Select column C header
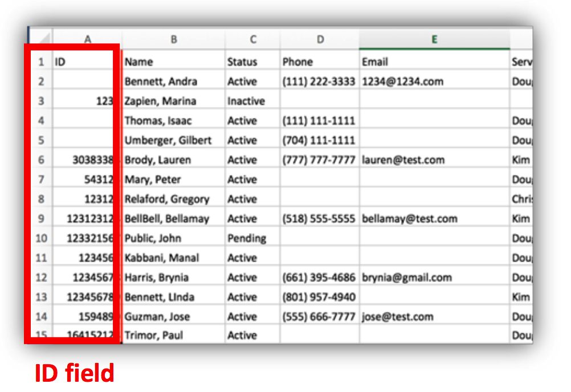 click(252, 39)
